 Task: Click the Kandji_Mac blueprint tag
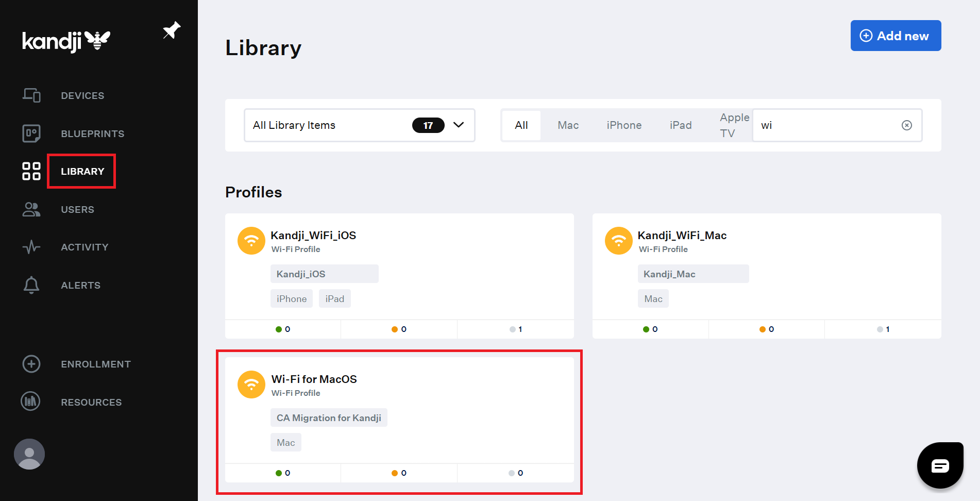(x=694, y=274)
